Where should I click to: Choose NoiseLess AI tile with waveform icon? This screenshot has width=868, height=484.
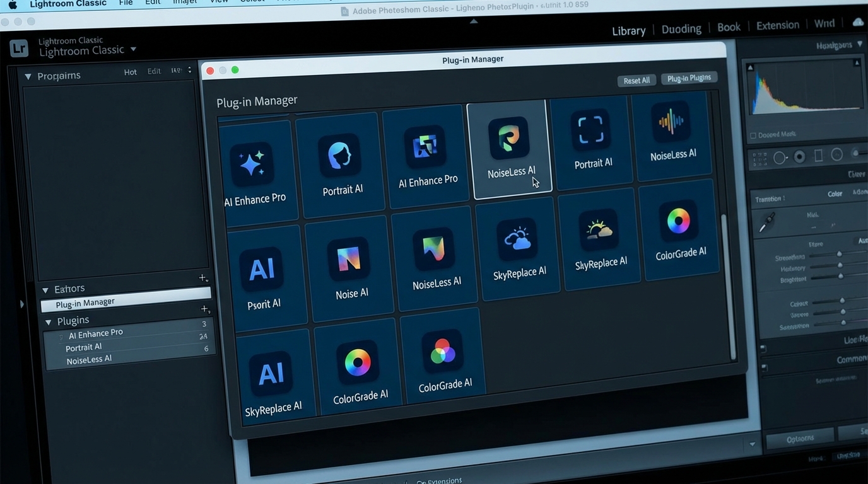(672, 133)
